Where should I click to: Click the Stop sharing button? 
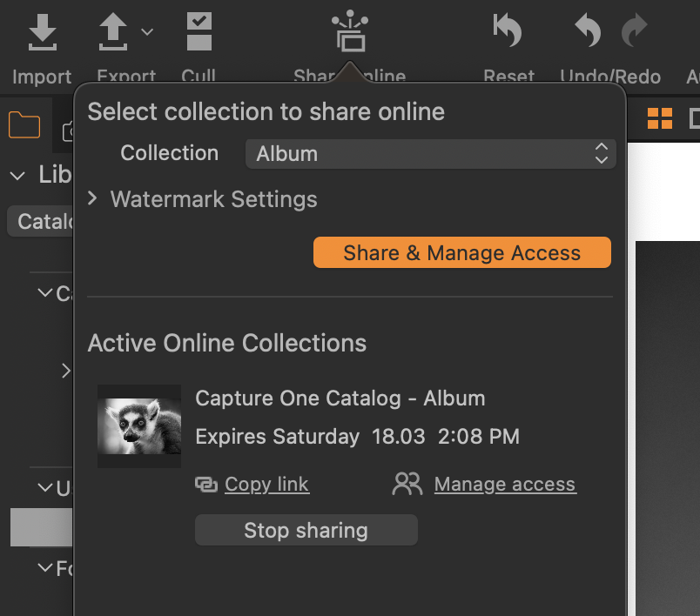tap(306, 530)
